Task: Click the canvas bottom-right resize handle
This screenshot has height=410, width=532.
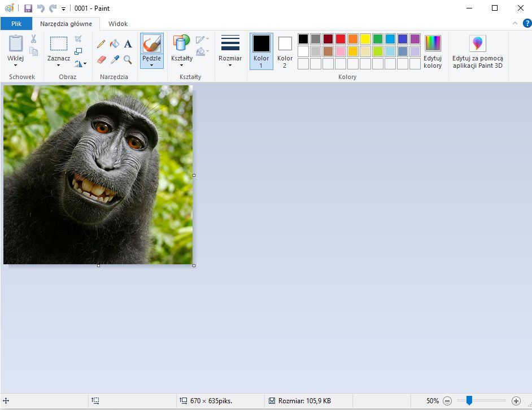Action: click(194, 266)
